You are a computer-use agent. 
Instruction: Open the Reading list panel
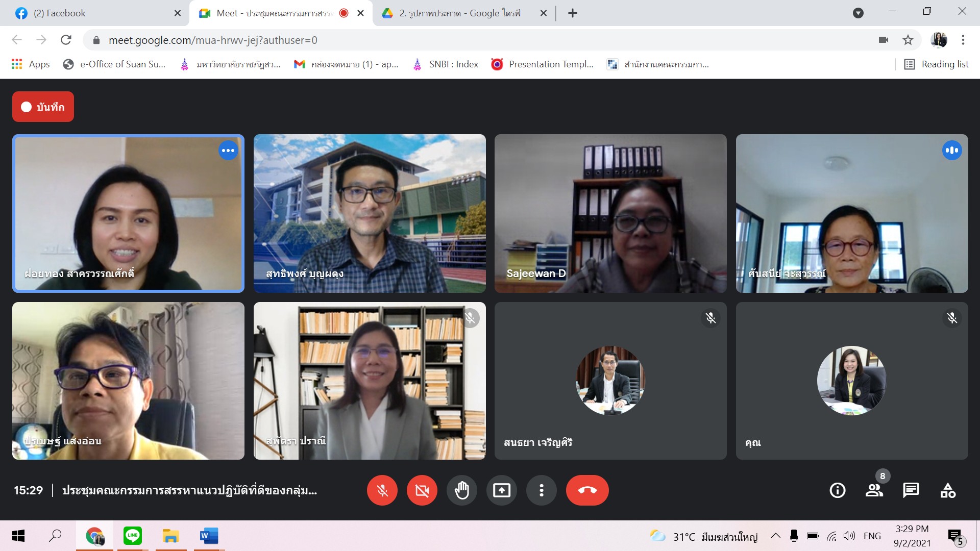937,64
